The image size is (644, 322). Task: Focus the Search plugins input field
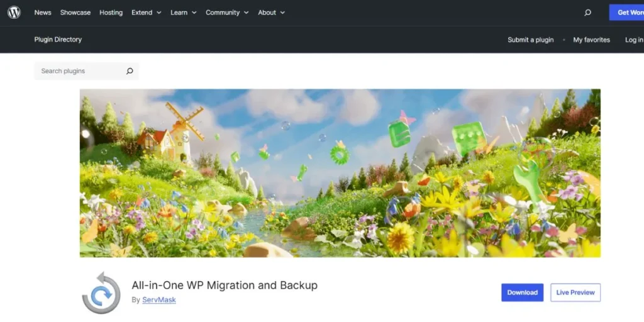[87, 71]
